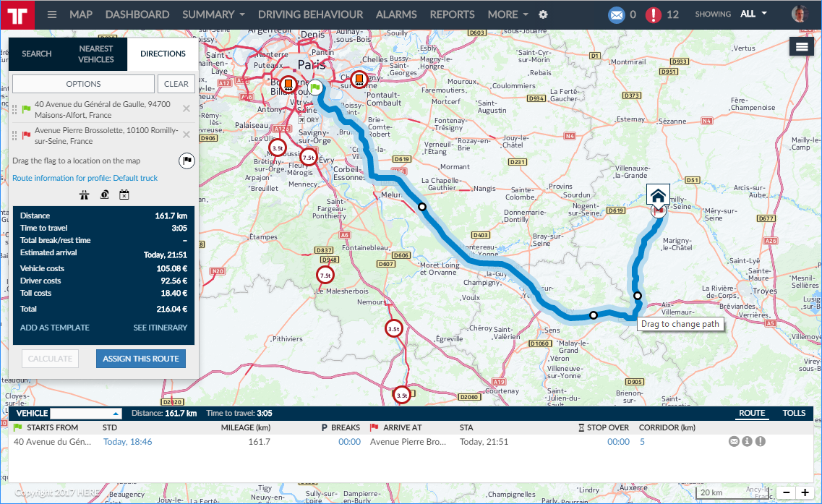Image resolution: width=822 pixels, height=504 pixels.
Task: Click the Assign This Route button
Action: point(141,359)
